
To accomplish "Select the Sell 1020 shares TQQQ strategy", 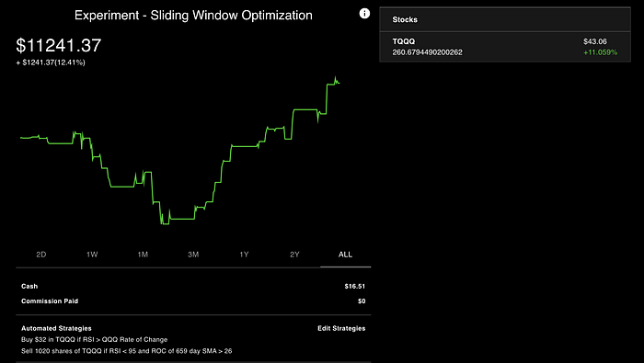I will [x=127, y=351].
